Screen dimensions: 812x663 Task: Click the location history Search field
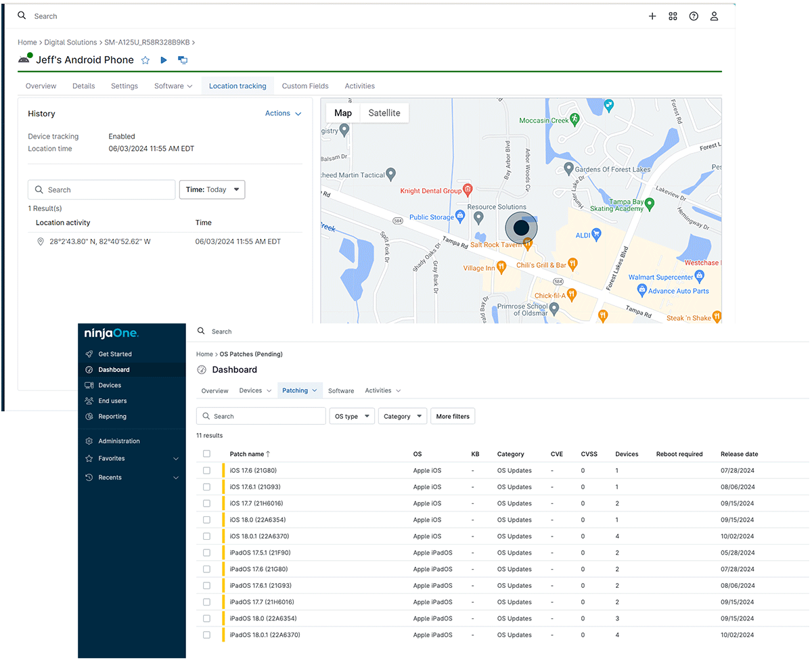point(101,190)
